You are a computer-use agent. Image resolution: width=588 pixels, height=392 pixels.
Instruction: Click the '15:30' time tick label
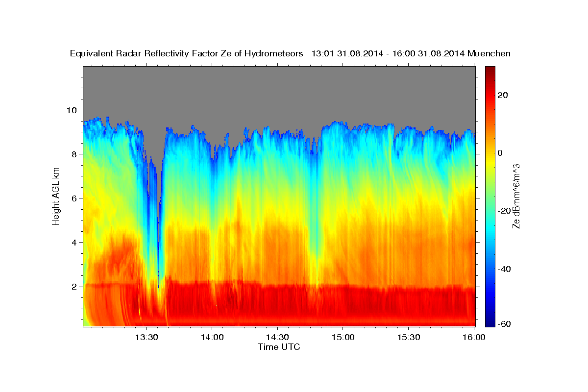click(x=409, y=337)
